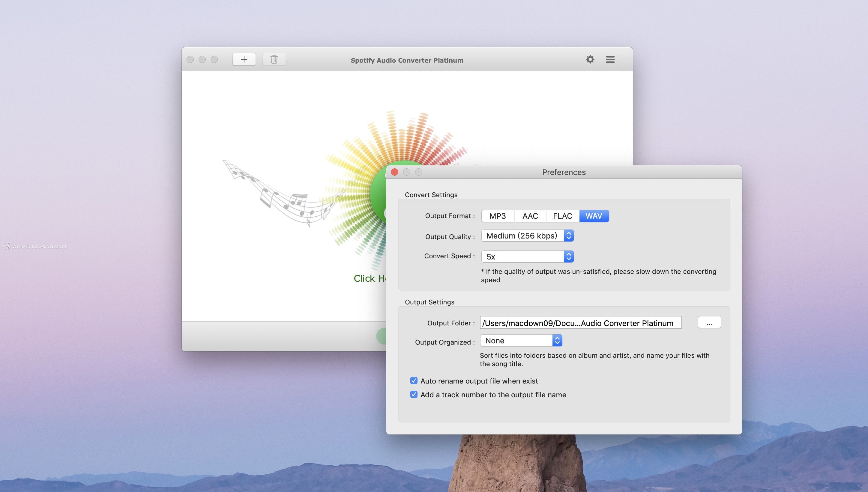
Task: Click the slow down converting speed note
Action: 598,275
